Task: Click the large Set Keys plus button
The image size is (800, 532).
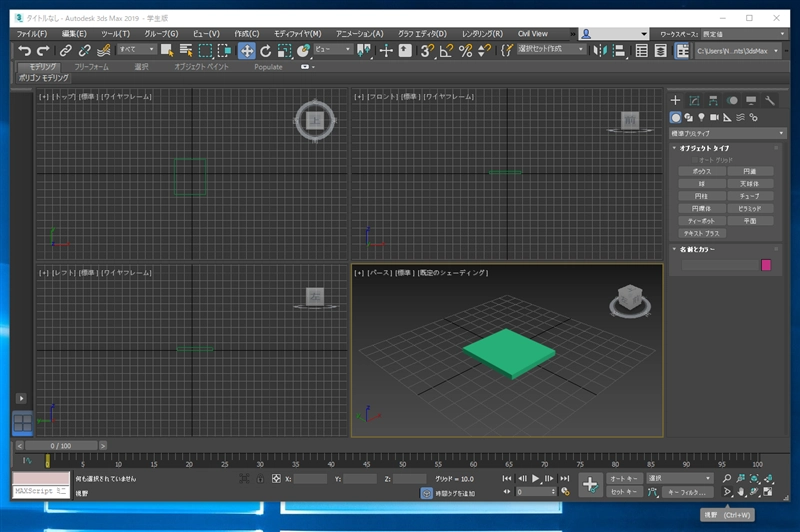Action: coord(590,484)
